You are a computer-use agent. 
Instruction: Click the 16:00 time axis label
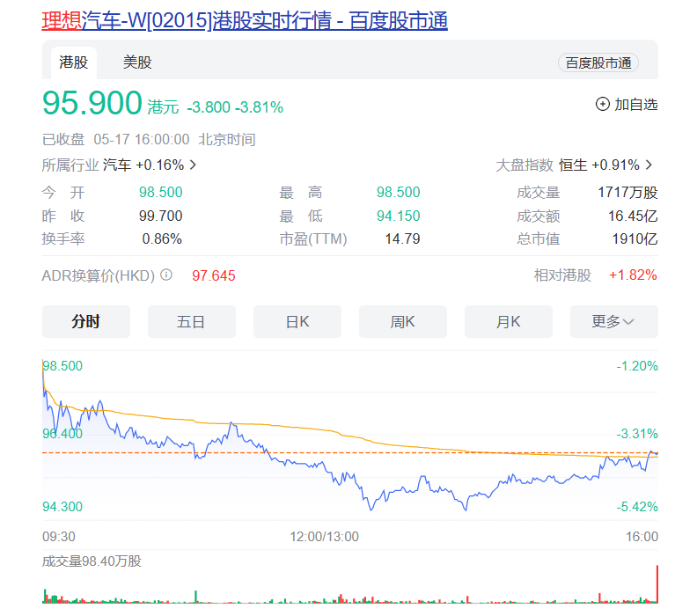pos(642,537)
